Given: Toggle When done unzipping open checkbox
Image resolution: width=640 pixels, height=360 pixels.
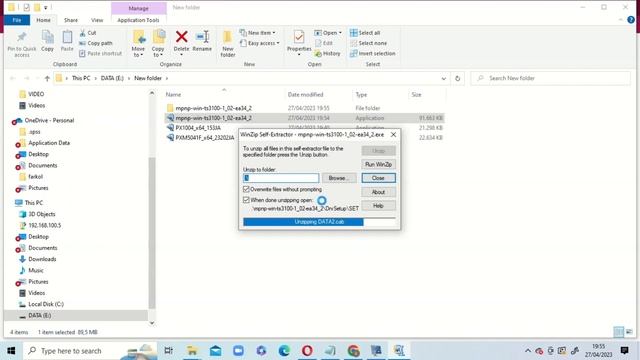Looking at the screenshot, I should (x=246, y=200).
